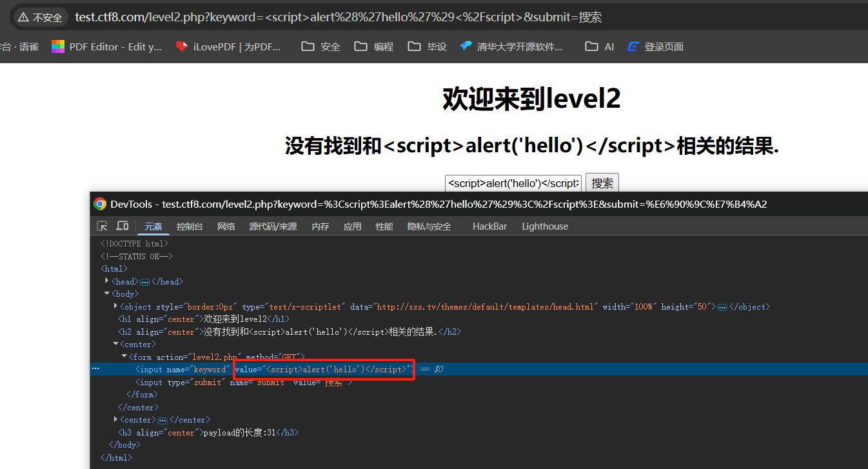Screen dimensions: 868x469
Task: Activate the inspect element picker icon
Action: [102, 226]
